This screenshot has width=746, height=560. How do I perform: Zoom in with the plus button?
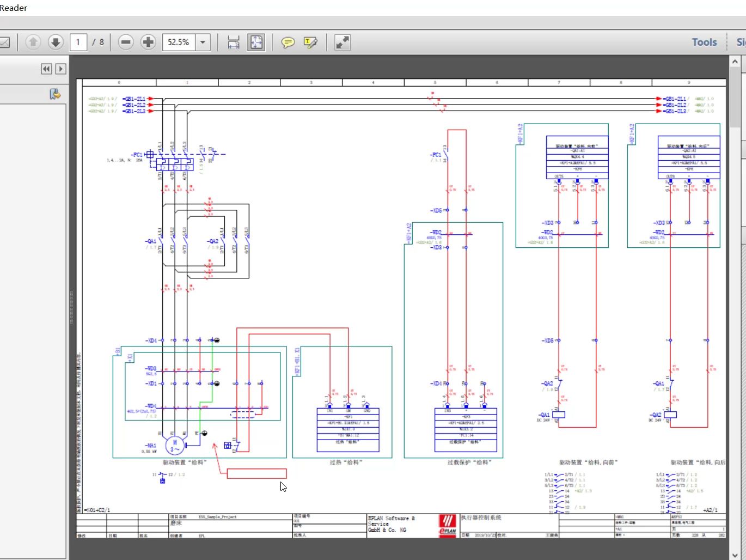pos(148,42)
